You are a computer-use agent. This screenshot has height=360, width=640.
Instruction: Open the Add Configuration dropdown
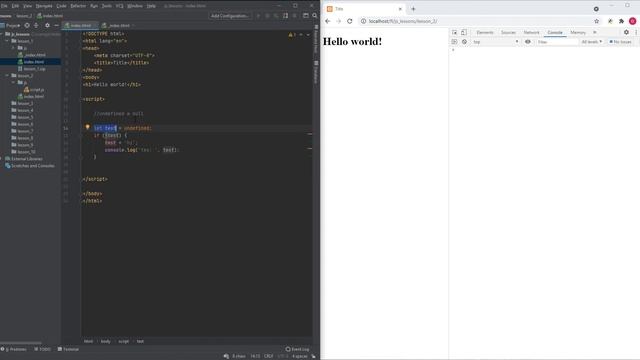(x=230, y=16)
